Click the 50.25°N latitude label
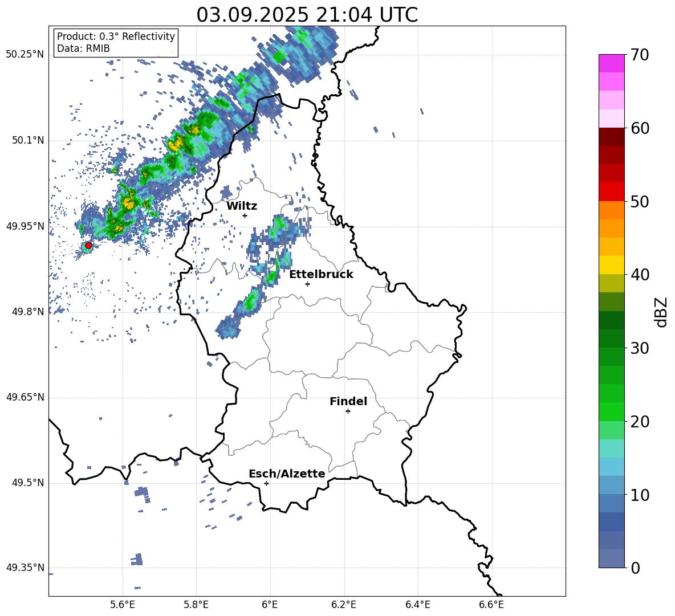 coord(25,55)
